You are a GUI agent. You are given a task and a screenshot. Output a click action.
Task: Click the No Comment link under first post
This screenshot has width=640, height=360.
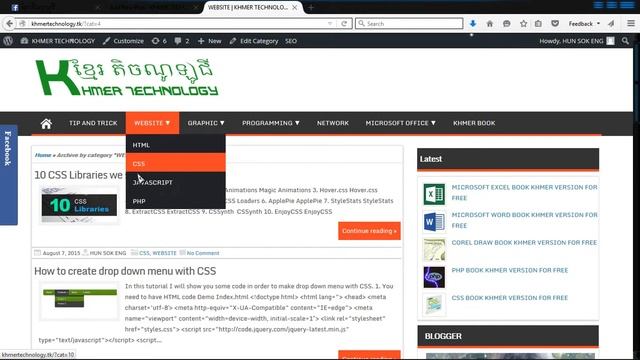coord(203,253)
